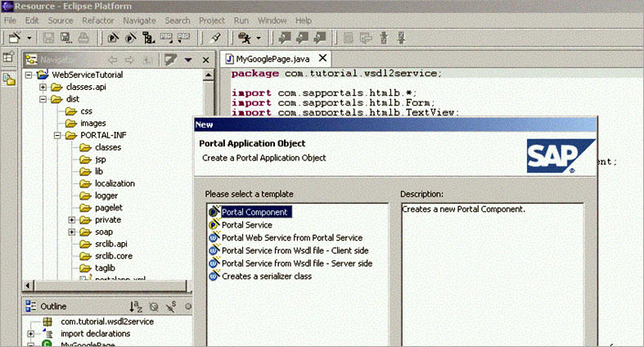
Task: Click the Save toolbar icon
Action: pos(48,38)
